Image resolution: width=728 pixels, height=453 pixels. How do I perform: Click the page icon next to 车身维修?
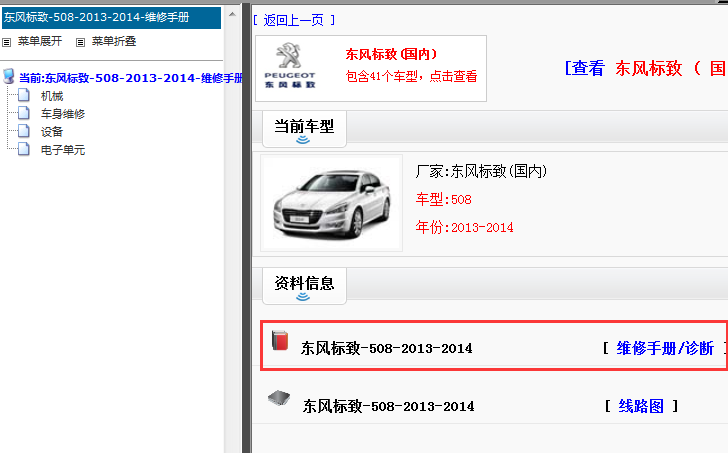[x=24, y=113]
